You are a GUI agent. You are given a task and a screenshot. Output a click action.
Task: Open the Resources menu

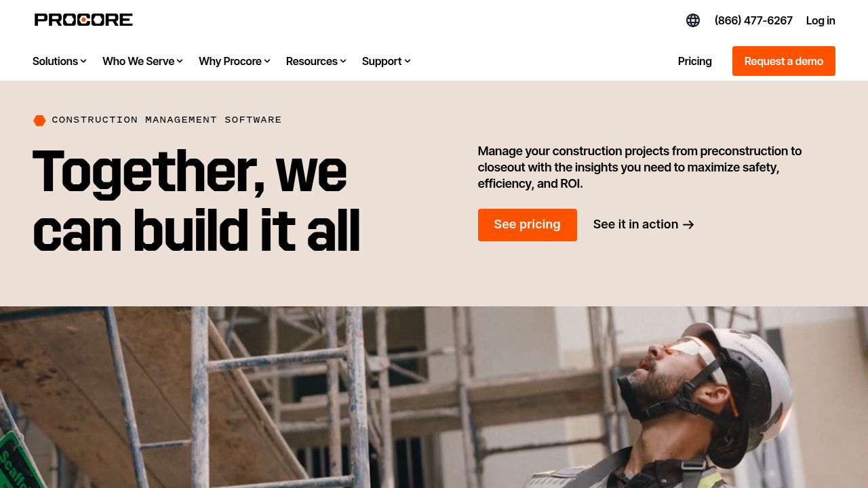click(316, 61)
